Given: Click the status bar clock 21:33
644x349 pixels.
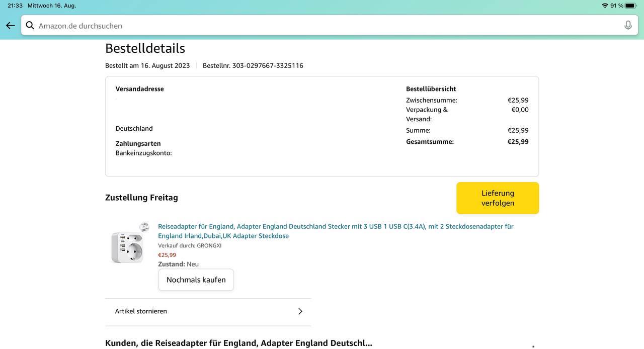Looking at the screenshot, I should coord(15,6).
